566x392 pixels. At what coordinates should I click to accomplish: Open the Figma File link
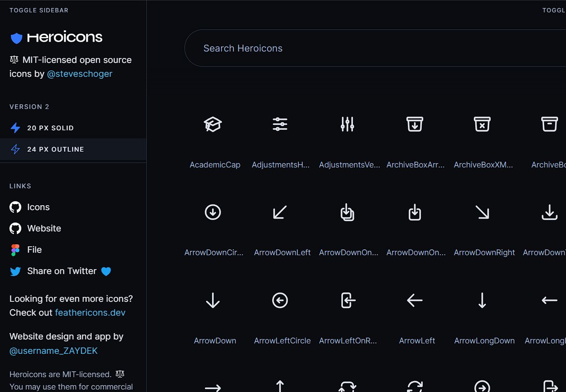click(26, 250)
